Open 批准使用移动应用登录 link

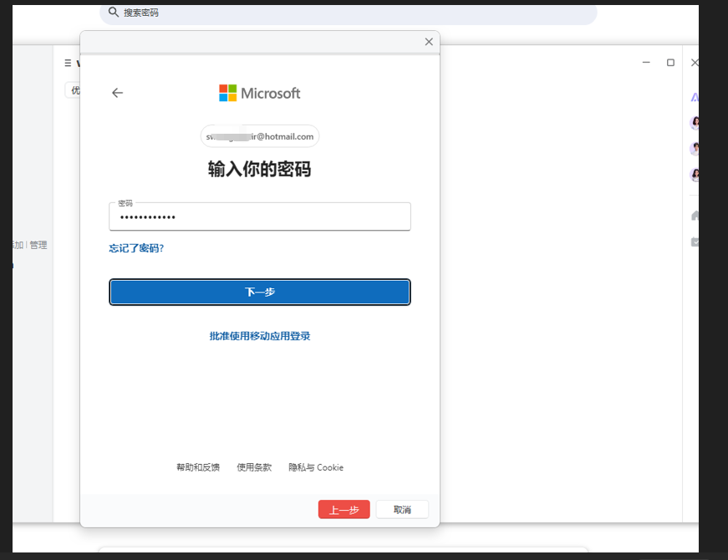click(x=260, y=336)
